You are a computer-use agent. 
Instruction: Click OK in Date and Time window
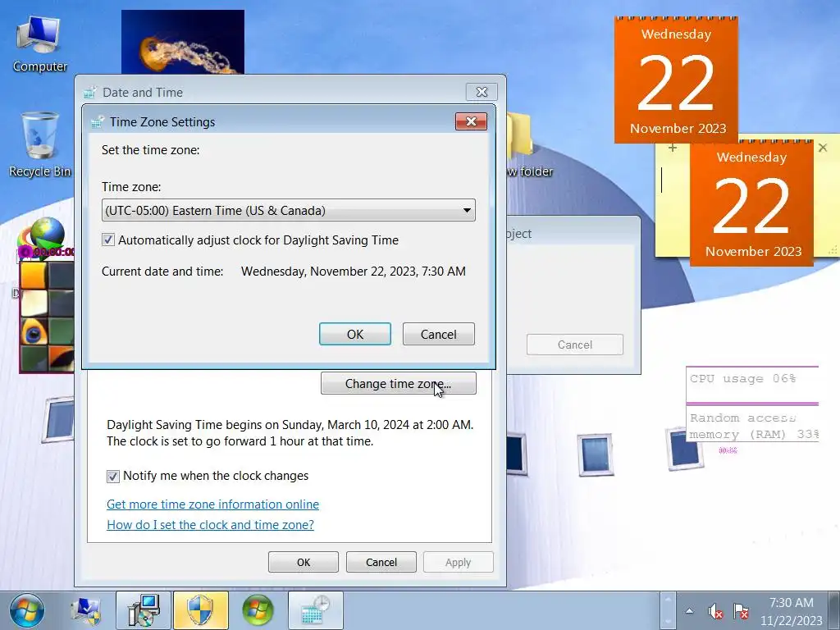[x=304, y=562]
